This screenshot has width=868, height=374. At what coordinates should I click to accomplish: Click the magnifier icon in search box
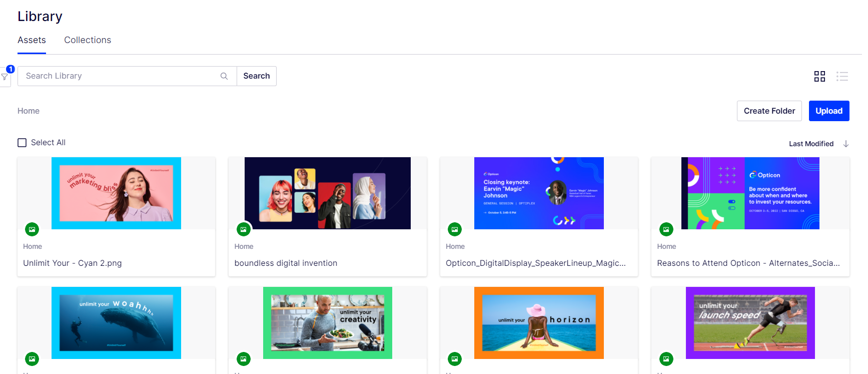coord(224,76)
